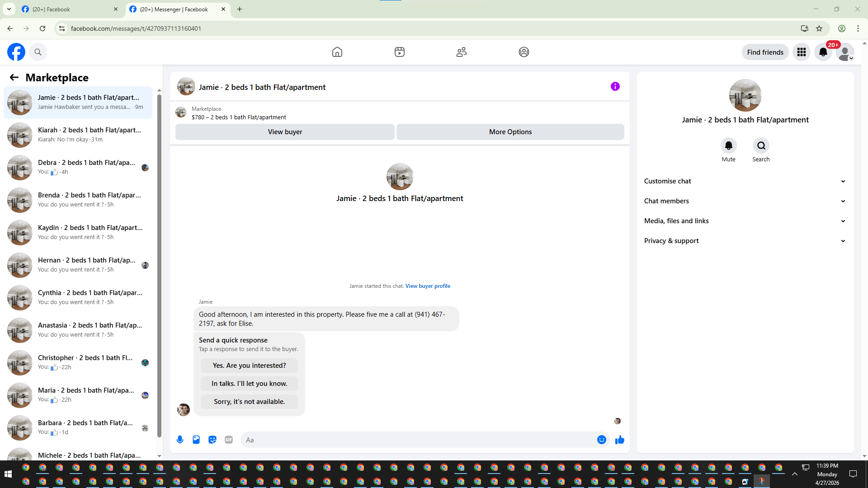Open the Facebook menu grid icon

802,52
